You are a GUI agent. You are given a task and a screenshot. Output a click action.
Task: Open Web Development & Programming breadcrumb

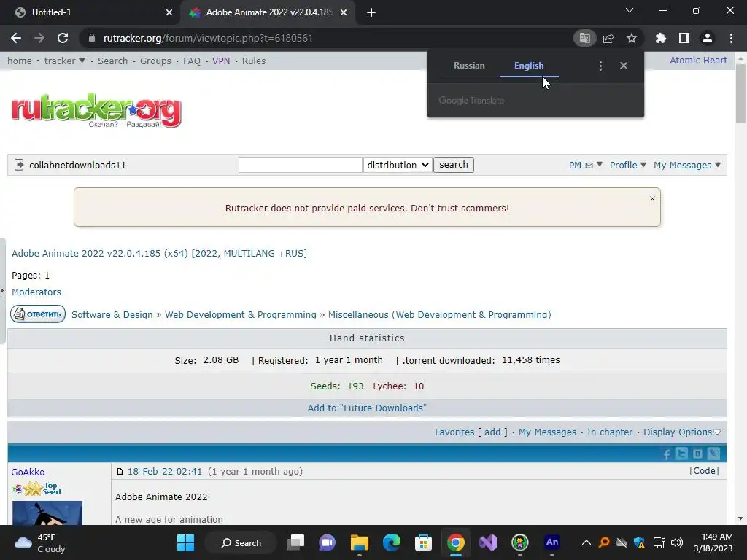pyautogui.click(x=241, y=314)
